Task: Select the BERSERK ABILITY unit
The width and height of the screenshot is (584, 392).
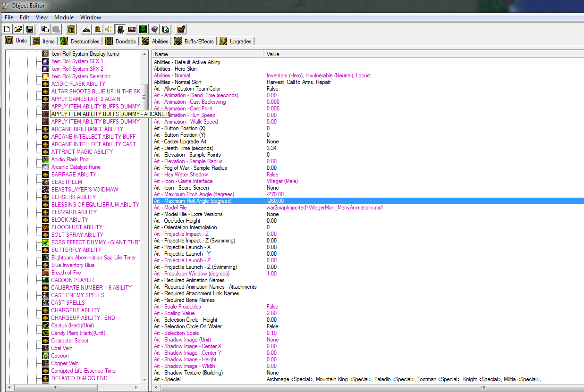Action: tap(74, 197)
